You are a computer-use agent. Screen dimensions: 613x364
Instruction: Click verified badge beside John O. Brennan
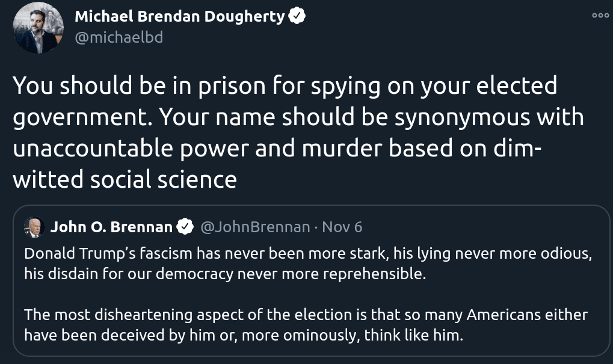(x=184, y=227)
